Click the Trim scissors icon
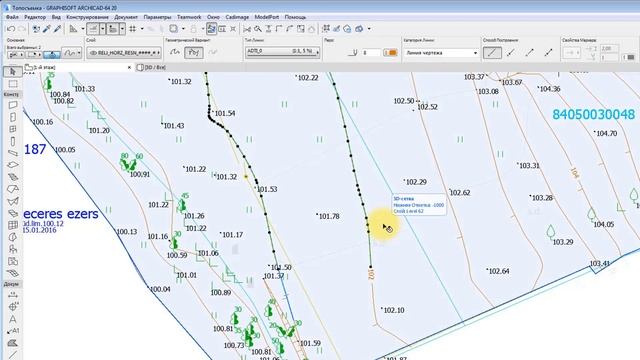Image resolution: width=640 pixels, height=360 pixels. click(x=247, y=29)
